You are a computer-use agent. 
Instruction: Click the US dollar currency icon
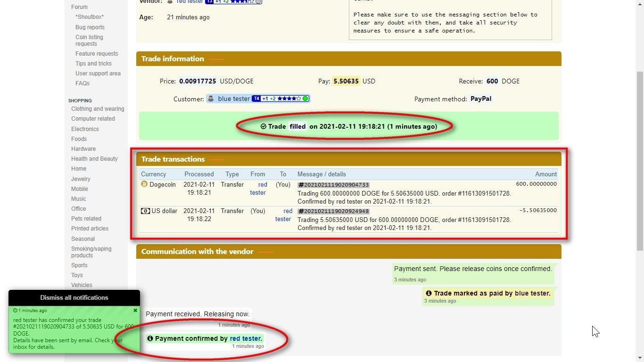coord(145,211)
